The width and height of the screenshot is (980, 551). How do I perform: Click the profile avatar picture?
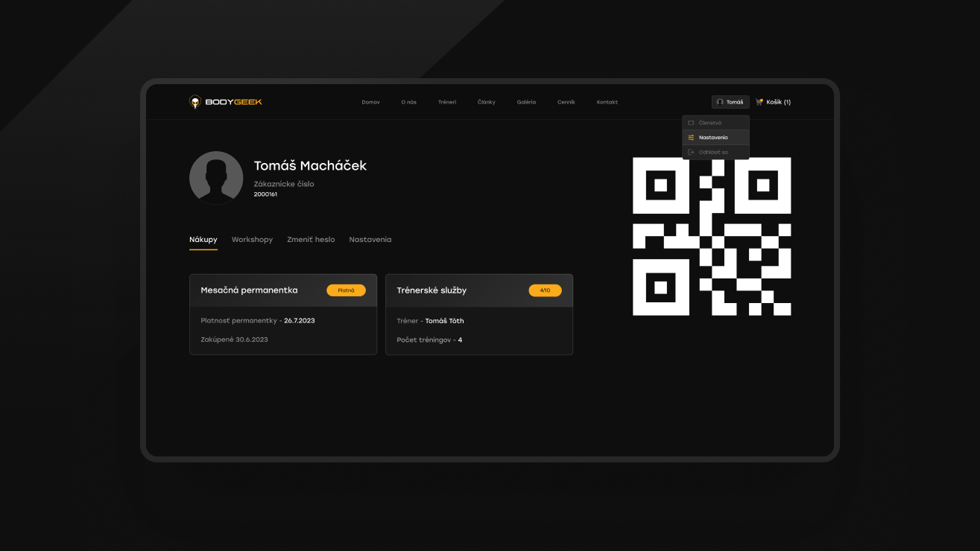[216, 178]
